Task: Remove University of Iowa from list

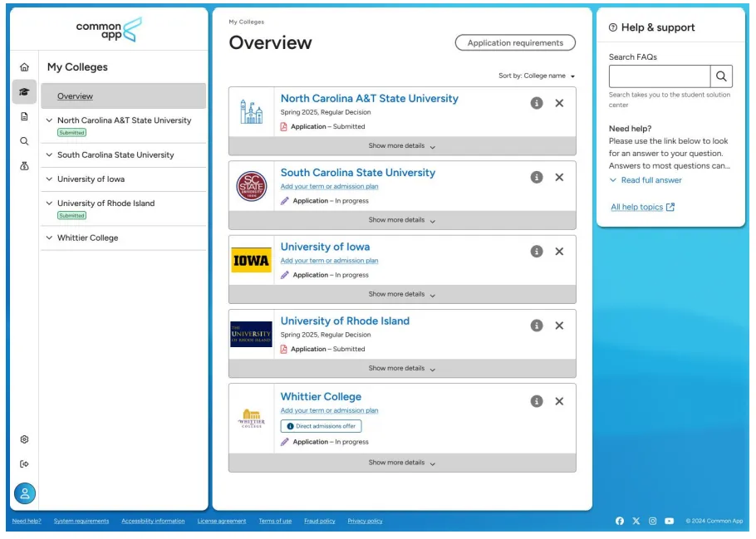Action: pyautogui.click(x=559, y=251)
